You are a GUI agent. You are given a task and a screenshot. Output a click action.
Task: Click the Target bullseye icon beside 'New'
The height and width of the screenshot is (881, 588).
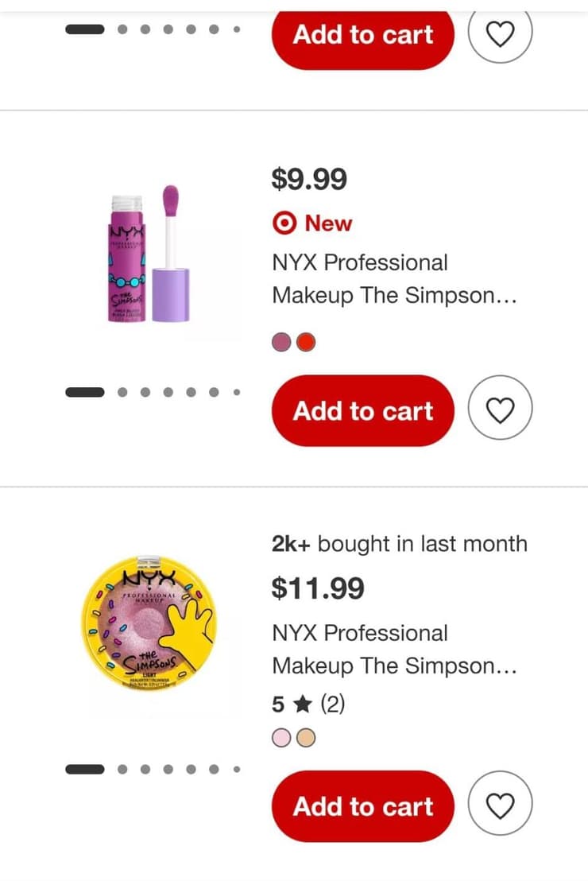(284, 223)
